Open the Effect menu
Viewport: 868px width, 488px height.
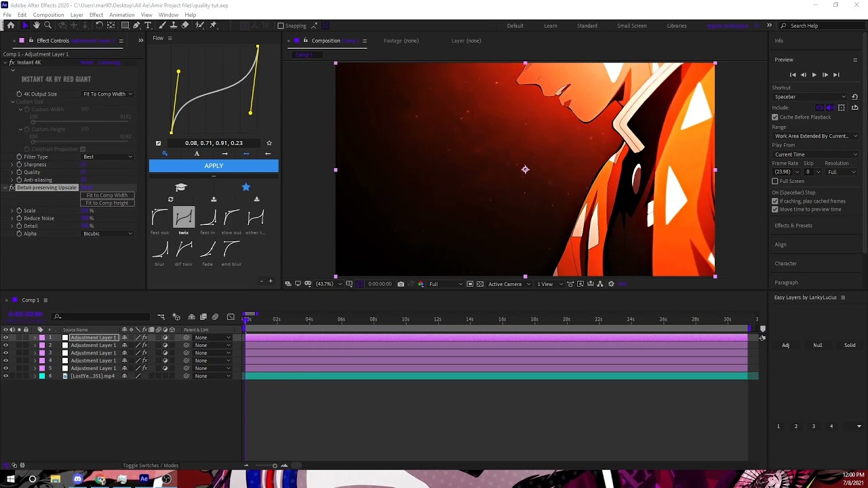96,15
